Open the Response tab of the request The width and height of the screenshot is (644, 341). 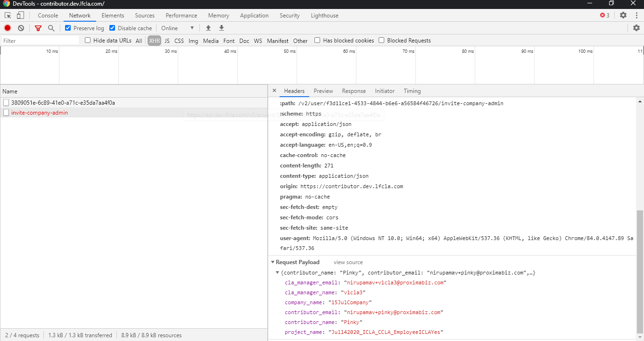click(x=354, y=91)
